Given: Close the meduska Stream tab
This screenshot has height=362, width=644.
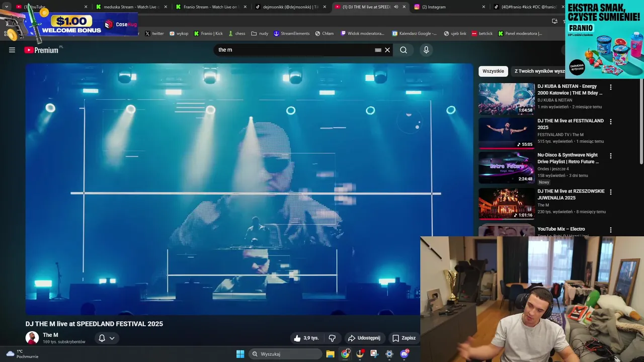Looking at the screenshot, I should tap(166, 7).
